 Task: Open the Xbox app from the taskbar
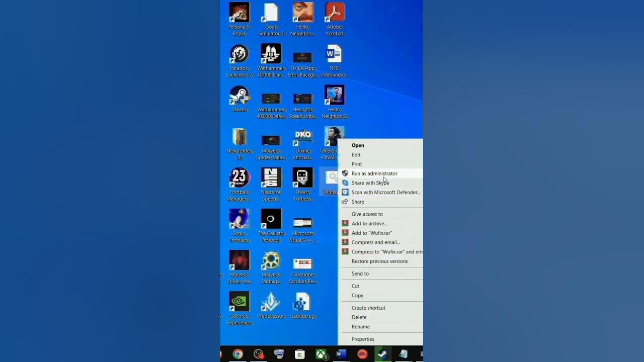pyautogui.click(x=321, y=354)
